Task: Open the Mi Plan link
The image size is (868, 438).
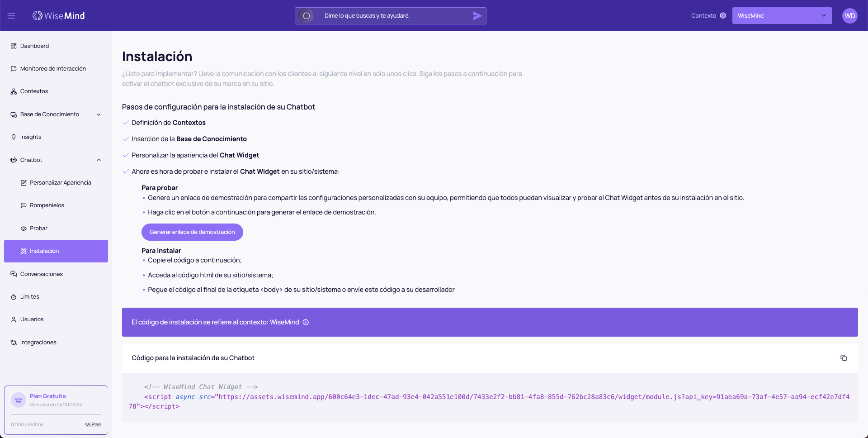Action: coord(93,424)
